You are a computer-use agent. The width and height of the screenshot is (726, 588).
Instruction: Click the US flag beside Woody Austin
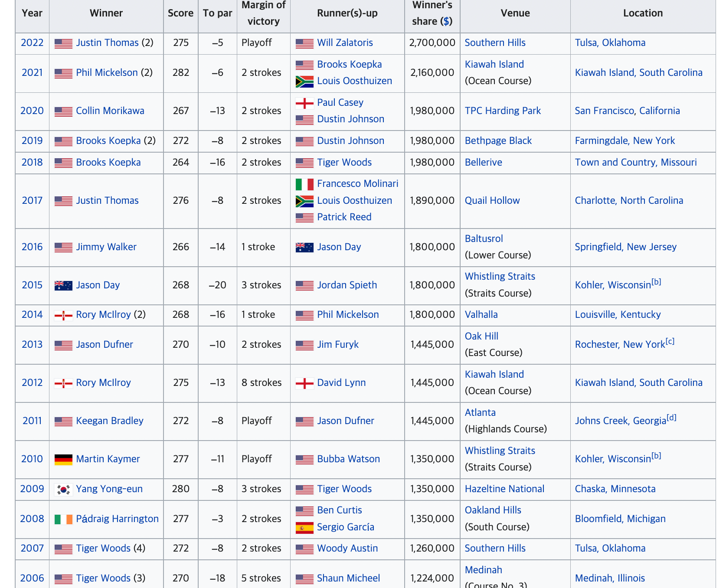pyautogui.click(x=304, y=549)
